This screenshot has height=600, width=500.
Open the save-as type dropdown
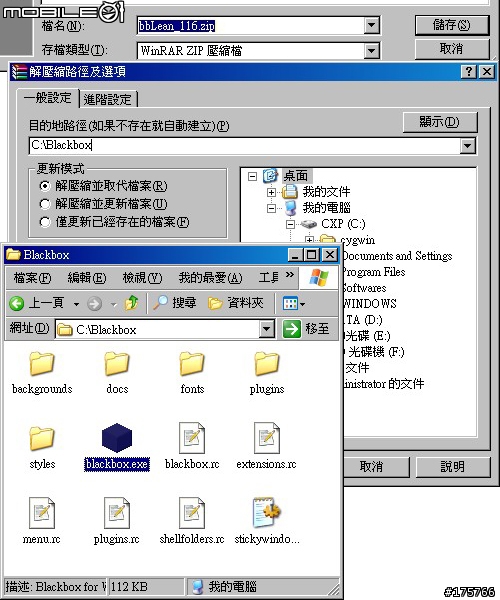[x=371, y=50]
